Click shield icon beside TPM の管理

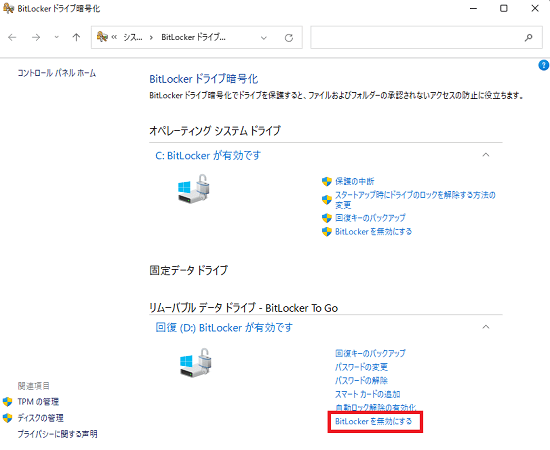(x=7, y=402)
